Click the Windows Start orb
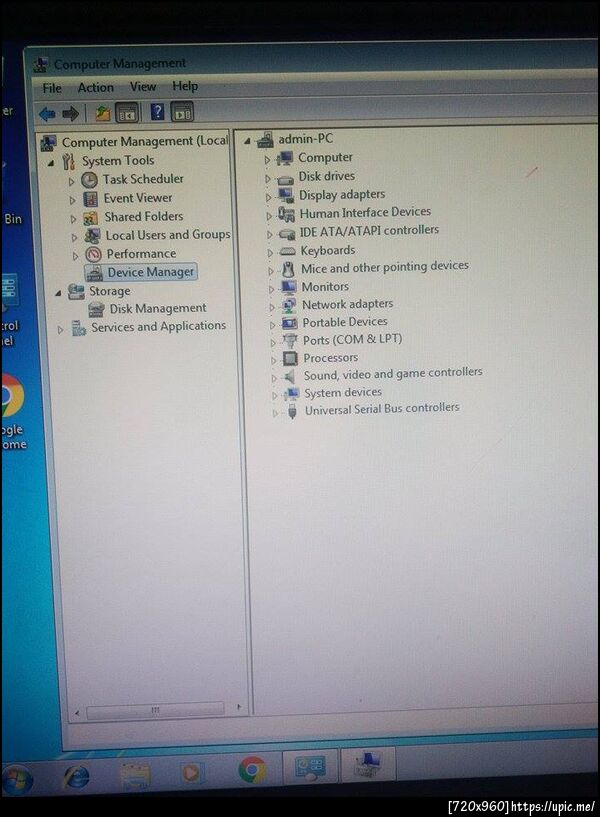 click(16, 780)
